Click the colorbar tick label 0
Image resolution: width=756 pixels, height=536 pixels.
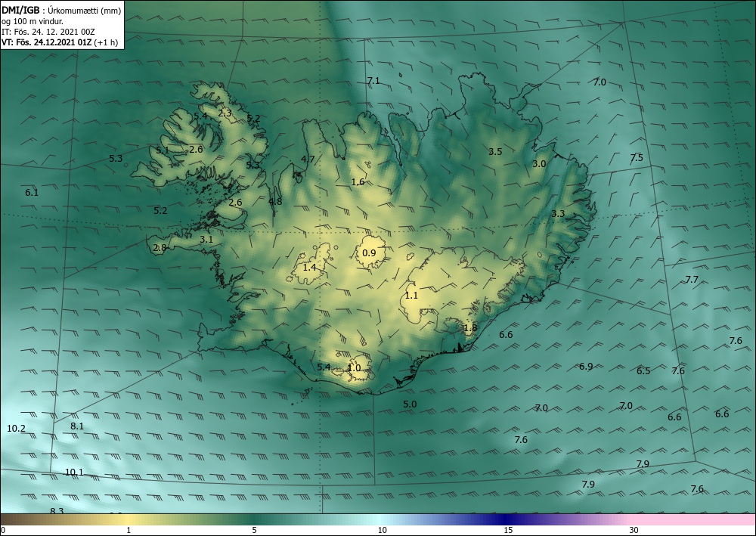tap(3, 530)
